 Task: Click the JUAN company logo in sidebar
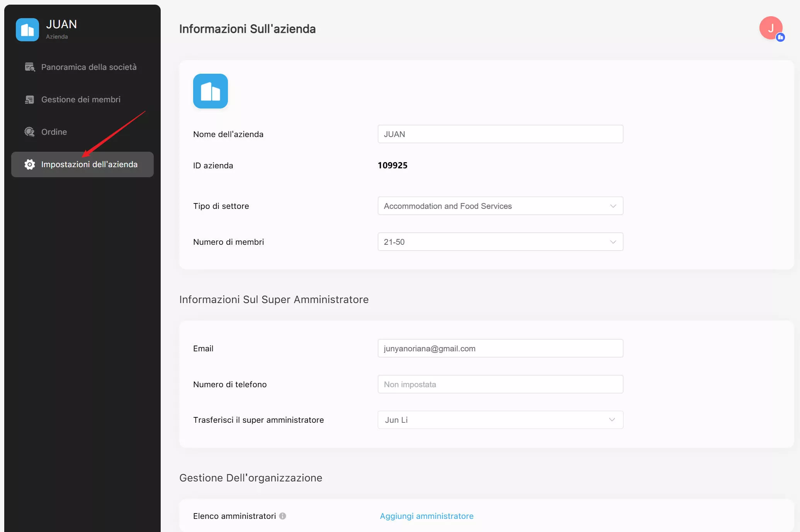tap(27, 30)
